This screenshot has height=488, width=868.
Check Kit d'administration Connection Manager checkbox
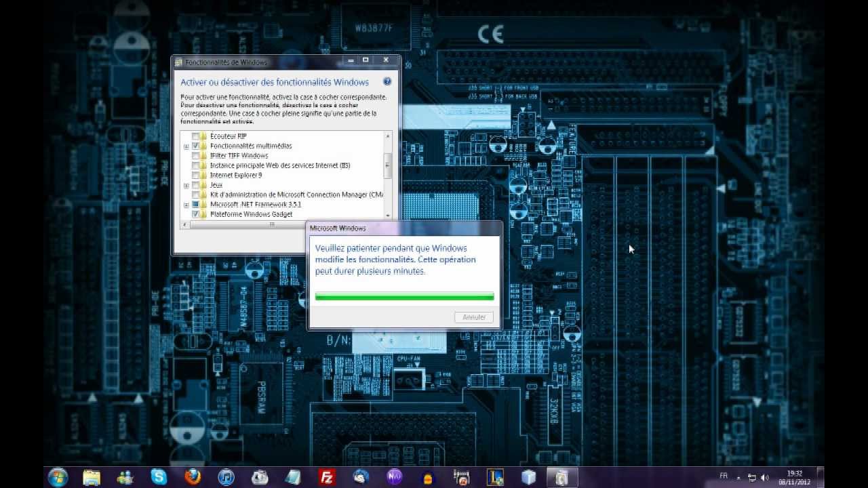195,195
